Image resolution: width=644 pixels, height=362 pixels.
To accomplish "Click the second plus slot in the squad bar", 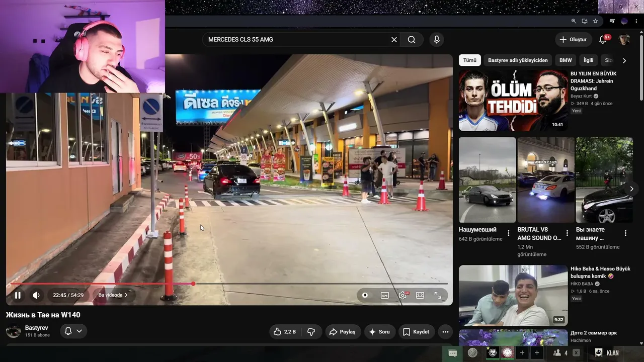I will [x=537, y=353].
